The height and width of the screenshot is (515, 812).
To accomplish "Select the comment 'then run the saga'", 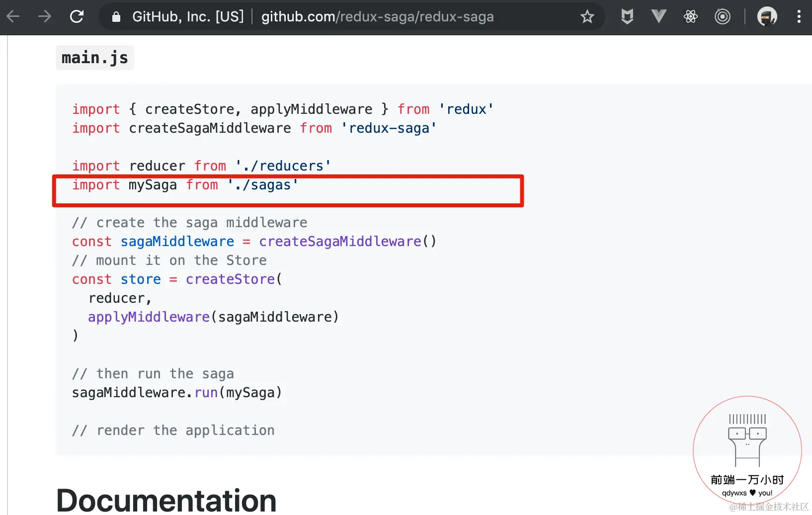I will click(153, 374).
